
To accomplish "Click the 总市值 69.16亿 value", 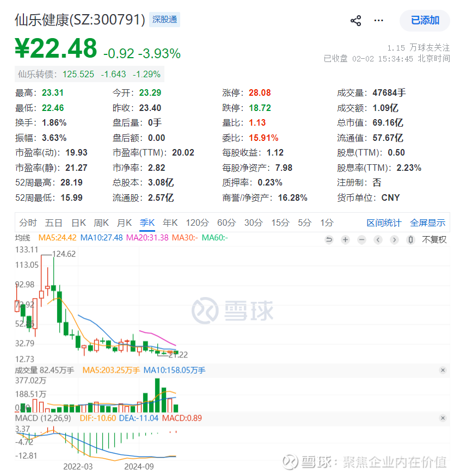I will 388,122.
